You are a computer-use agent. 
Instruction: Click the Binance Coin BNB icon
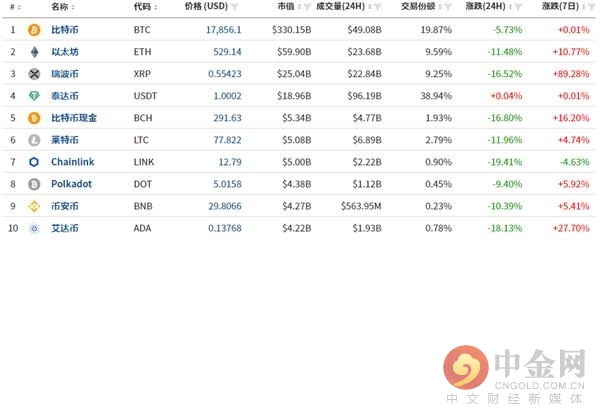pyautogui.click(x=34, y=206)
